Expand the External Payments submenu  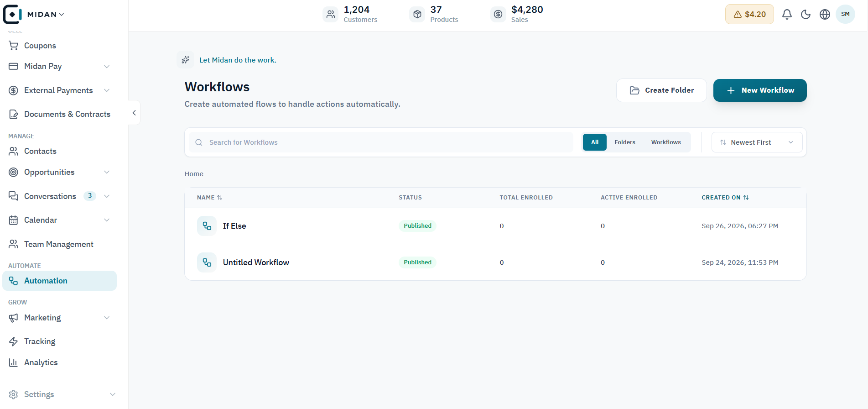(107, 90)
